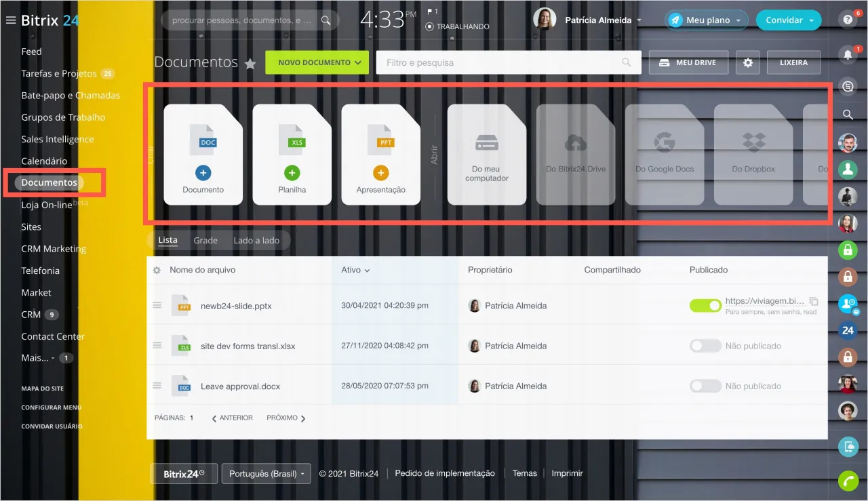
Task: Enable publishing for site dev forms transl.xlsx
Action: [705, 346]
